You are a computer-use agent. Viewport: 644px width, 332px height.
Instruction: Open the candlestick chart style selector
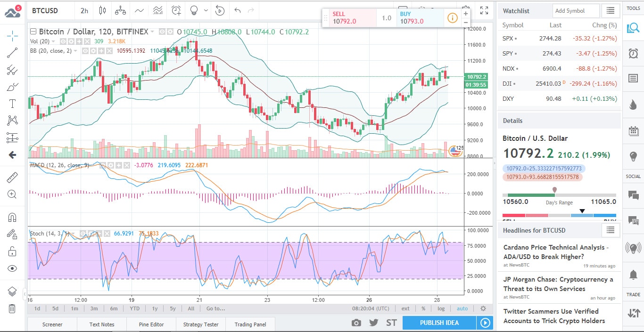103,10
